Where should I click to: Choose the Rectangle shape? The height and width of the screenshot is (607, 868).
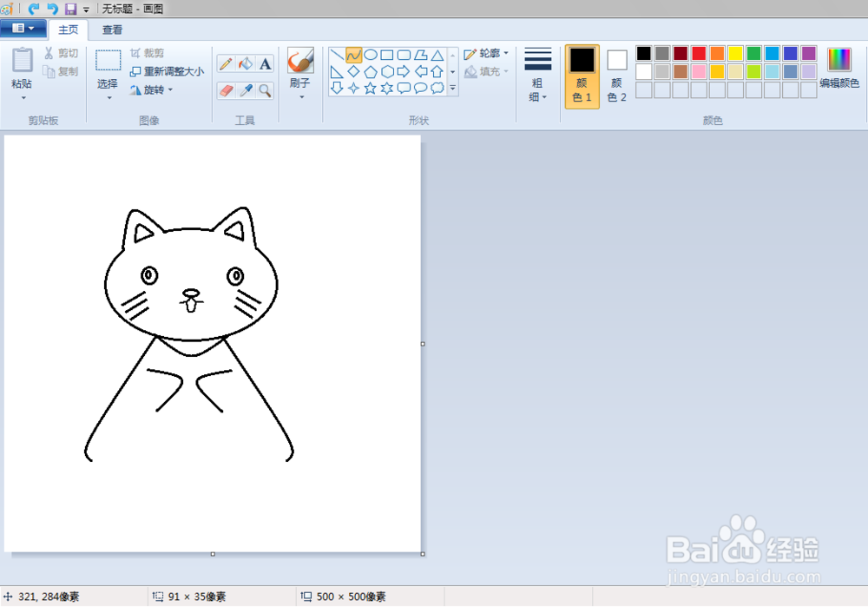click(387, 55)
